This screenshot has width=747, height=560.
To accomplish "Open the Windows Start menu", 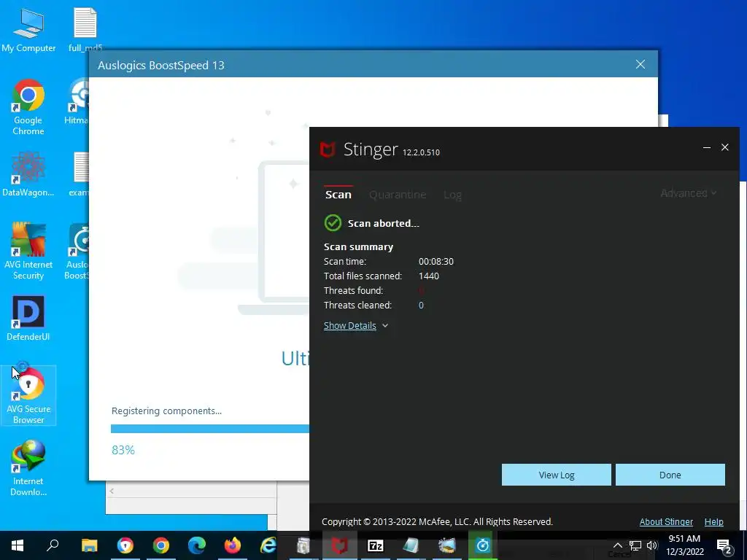I will click(18, 545).
